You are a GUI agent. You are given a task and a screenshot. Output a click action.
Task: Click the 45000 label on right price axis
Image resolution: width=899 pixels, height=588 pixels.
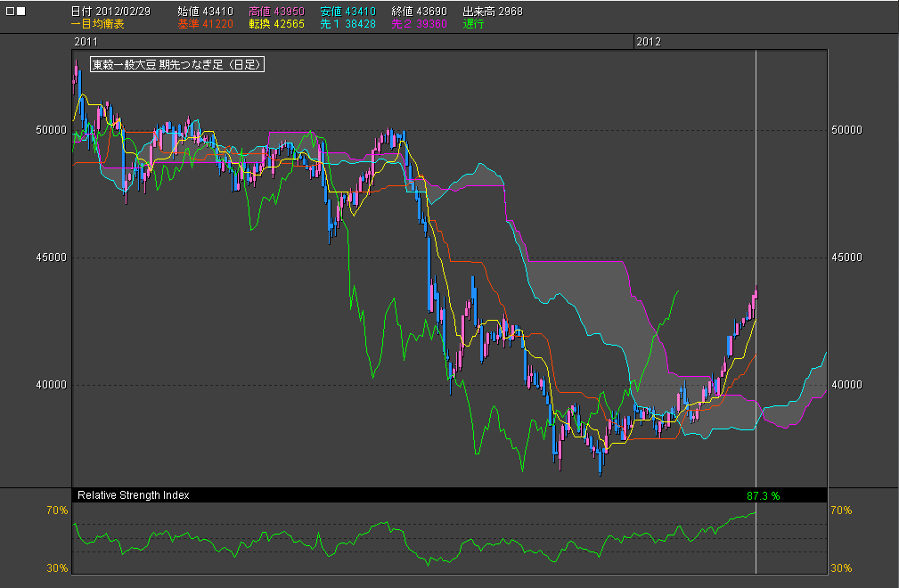[846, 257]
